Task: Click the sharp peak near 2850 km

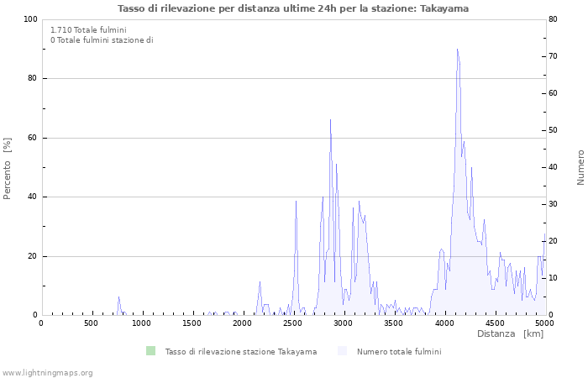Action: point(330,121)
